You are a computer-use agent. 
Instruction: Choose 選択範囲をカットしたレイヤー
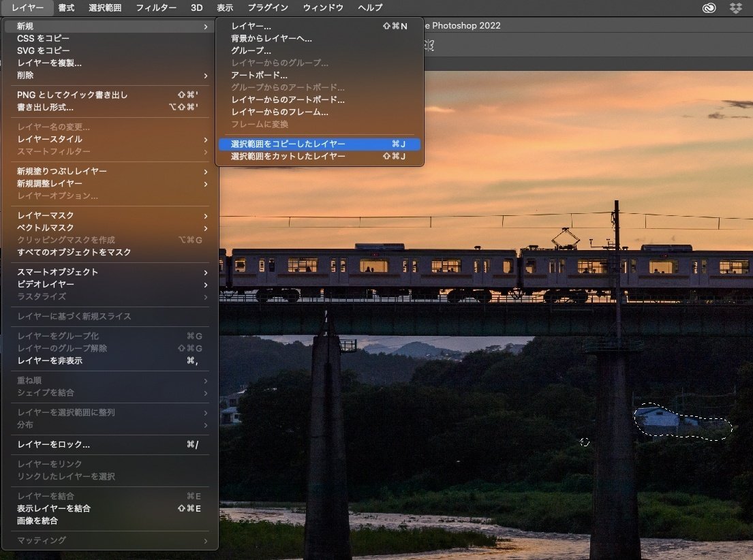click(x=320, y=156)
